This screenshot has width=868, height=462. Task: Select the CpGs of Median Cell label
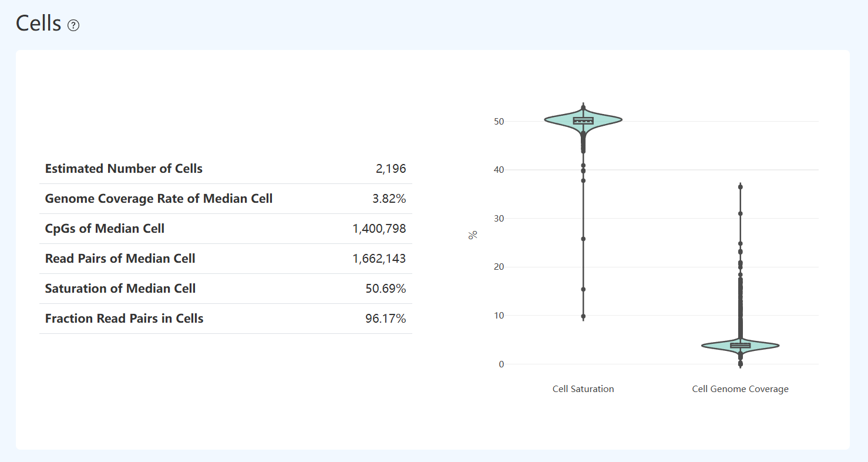105,229
